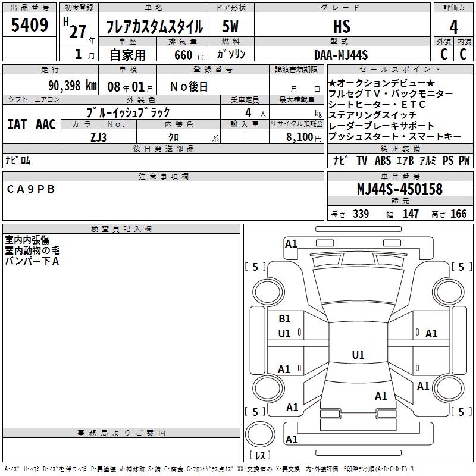Select mileage 90,398 km

click(x=72, y=86)
